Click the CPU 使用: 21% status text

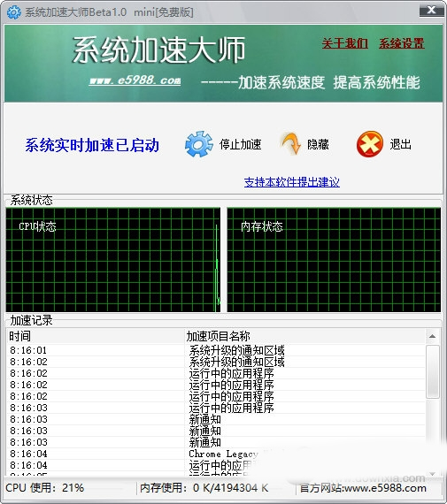click(x=45, y=488)
